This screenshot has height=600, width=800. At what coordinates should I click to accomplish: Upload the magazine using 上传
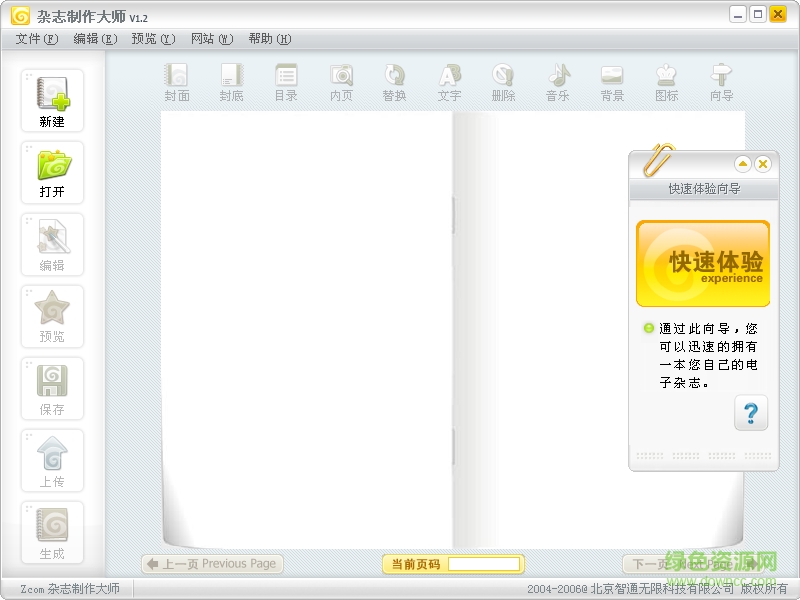pos(52,458)
